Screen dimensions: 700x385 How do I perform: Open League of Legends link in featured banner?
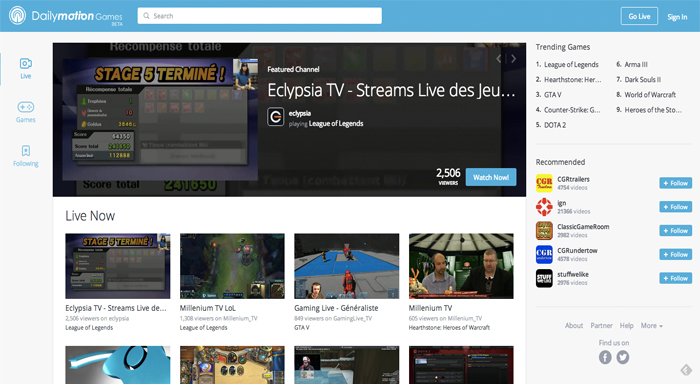336,124
